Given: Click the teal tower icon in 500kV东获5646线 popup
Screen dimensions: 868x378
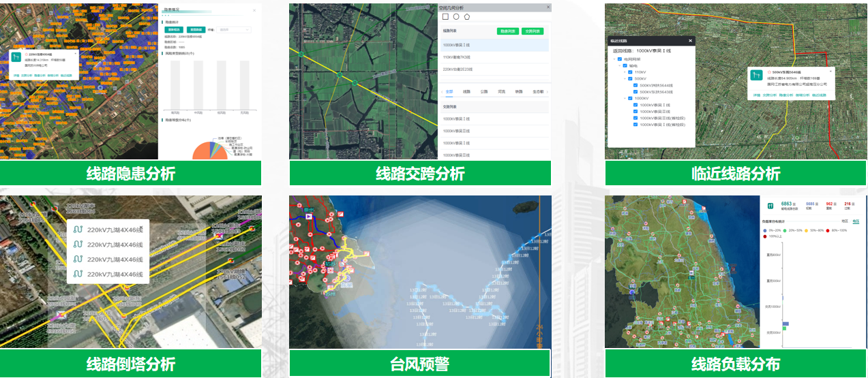Looking at the screenshot, I should coord(756,76).
